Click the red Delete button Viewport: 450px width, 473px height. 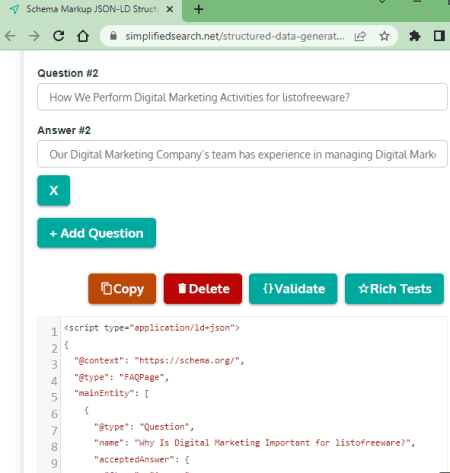coord(203,289)
